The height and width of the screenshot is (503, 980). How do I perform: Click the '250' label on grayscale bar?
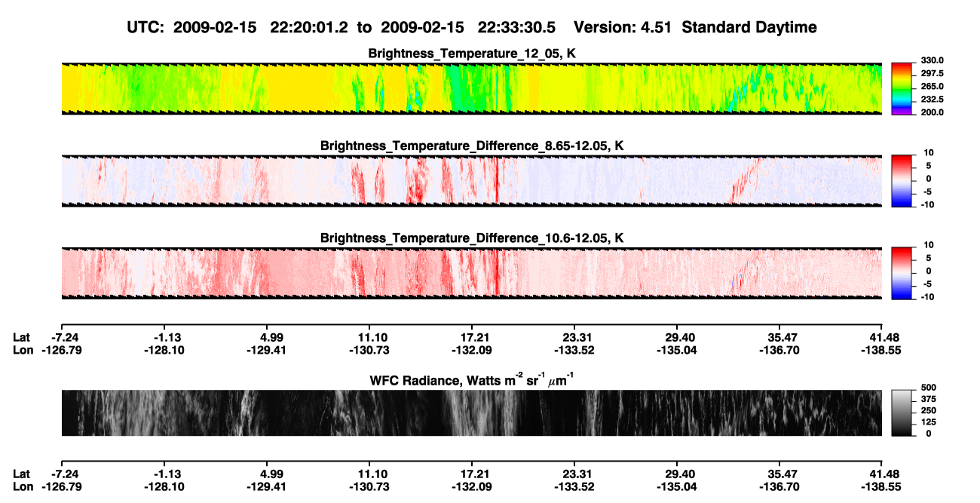pyautogui.click(x=929, y=411)
